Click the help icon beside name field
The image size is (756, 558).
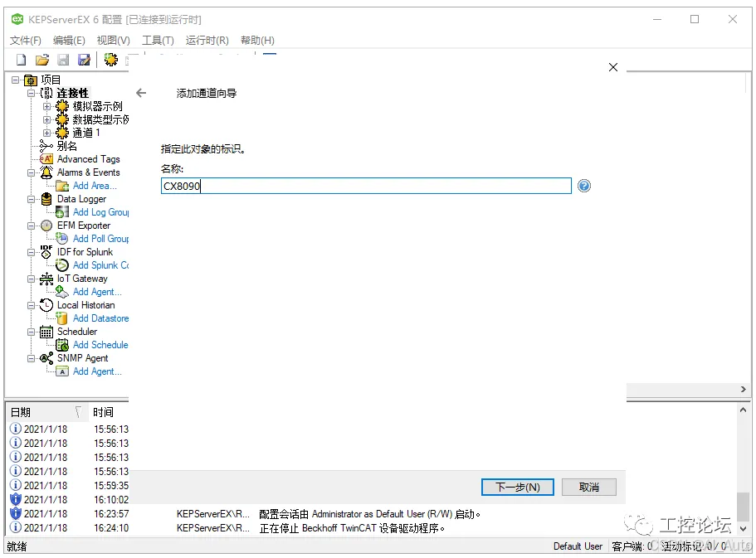click(584, 186)
